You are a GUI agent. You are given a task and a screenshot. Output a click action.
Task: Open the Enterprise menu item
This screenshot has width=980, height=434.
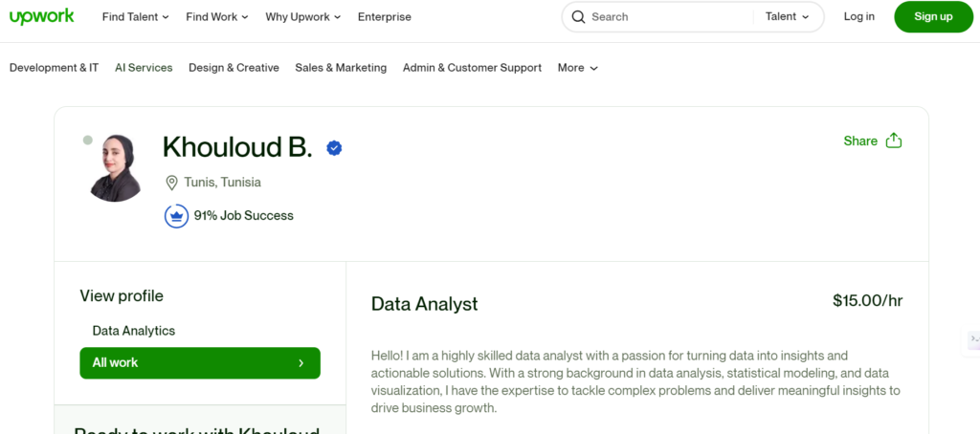[384, 16]
